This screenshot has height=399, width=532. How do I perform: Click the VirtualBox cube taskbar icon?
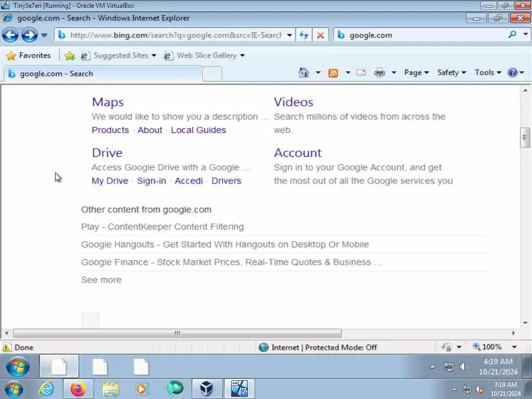pyautogui.click(x=207, y=389)
